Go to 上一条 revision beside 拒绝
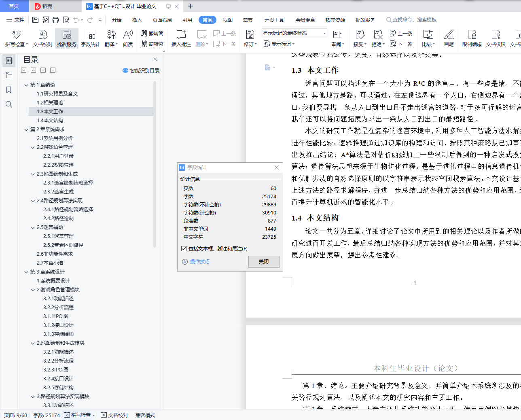Image resolution: width=521 pixels, height=420 pixels. click(x=401, y=34)
